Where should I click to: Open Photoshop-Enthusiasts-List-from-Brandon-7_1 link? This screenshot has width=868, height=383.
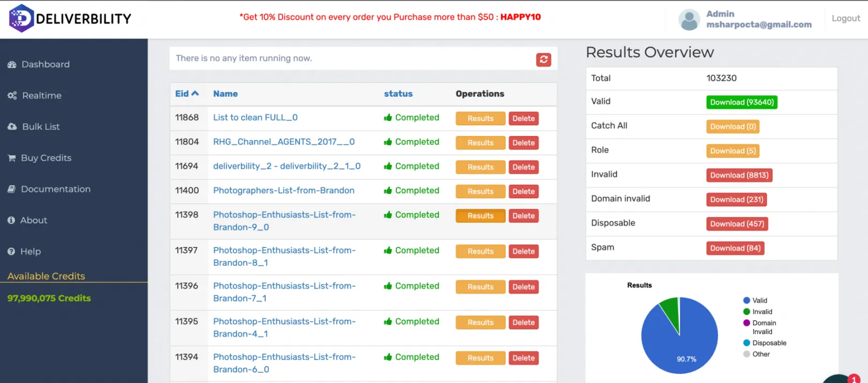click(285, 292)
